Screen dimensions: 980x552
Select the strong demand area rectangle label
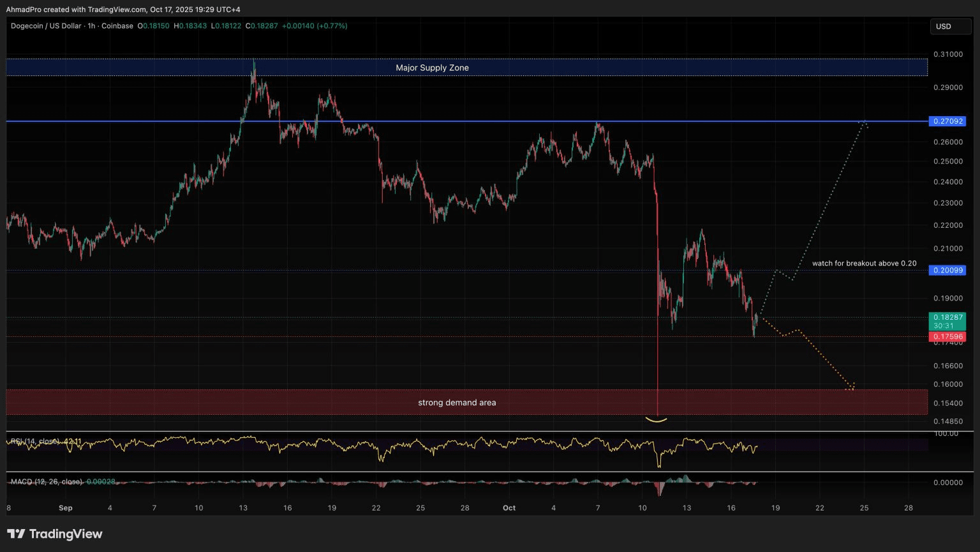click(x=457, y=403)
